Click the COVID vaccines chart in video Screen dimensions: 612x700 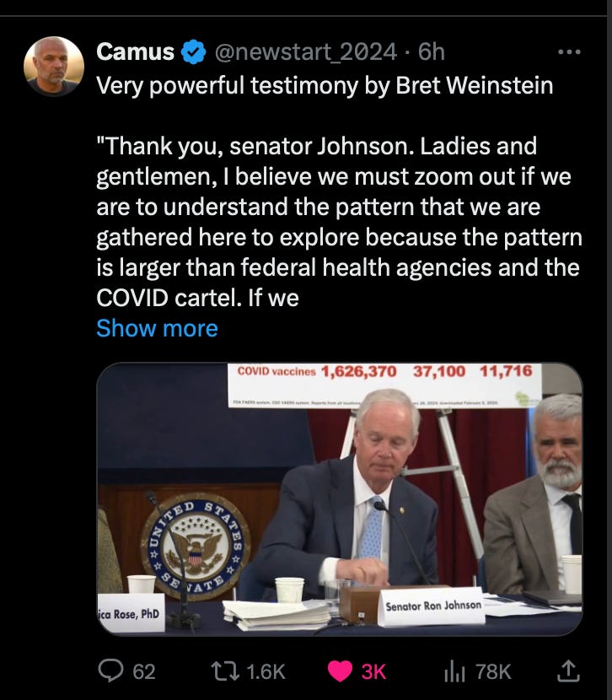click(384, 385)
